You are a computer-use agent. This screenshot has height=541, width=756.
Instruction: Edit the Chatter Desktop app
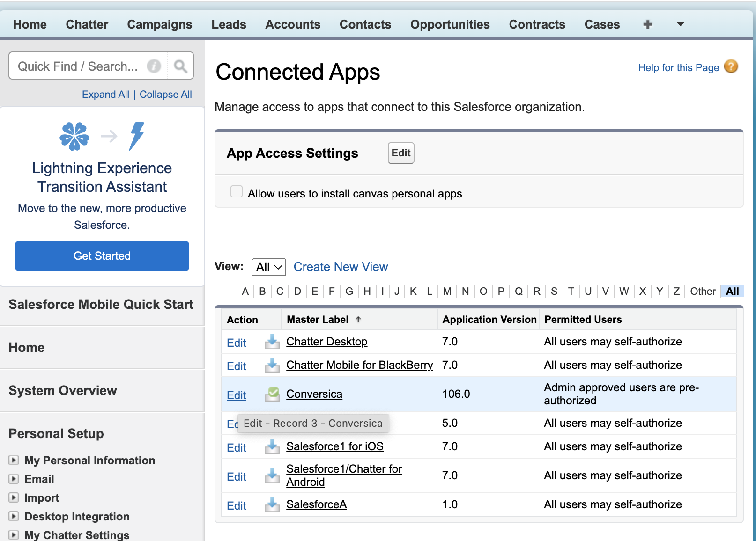[x=237, y=343]
